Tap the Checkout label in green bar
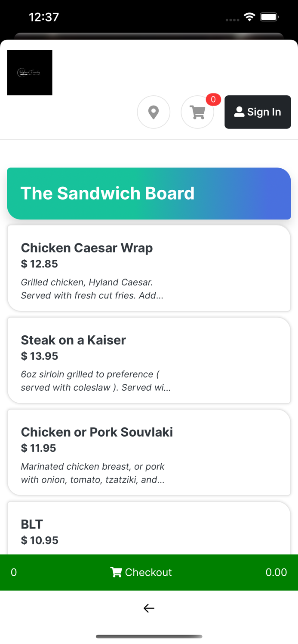The image size is (298, 644). coord(148,572)
